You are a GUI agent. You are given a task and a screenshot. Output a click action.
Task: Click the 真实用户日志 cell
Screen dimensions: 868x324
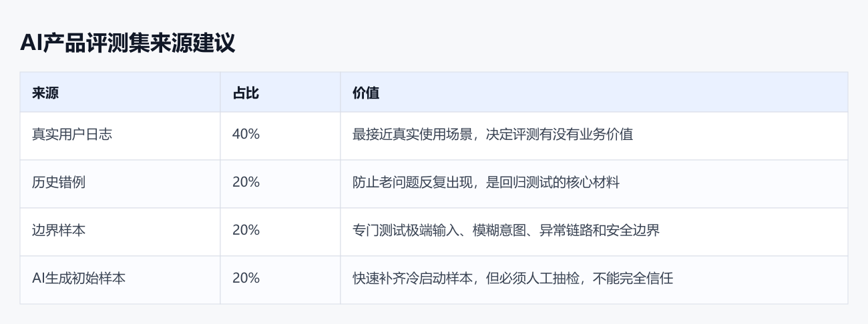(72, 133)
